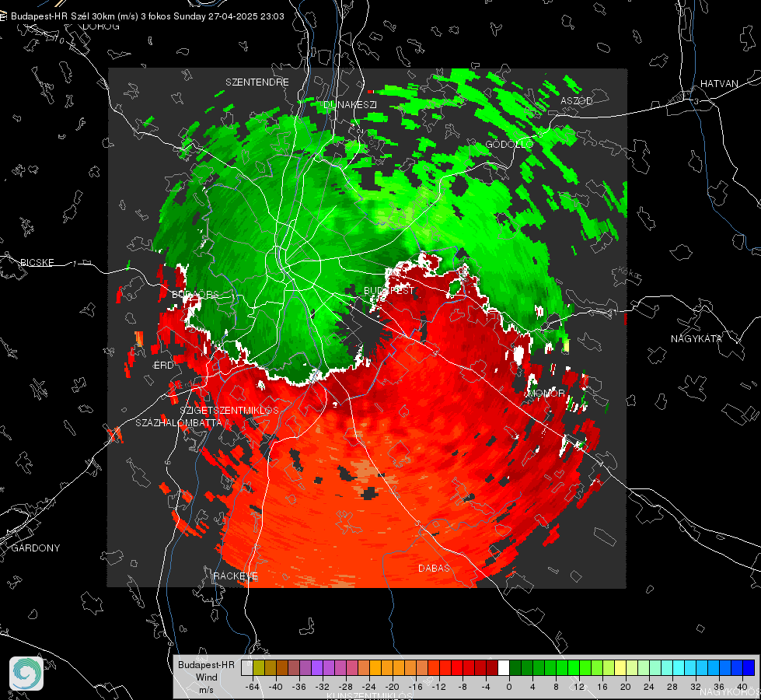761x700 pixels.
Task: Click the BUDAPEST label on the map
Action: point(389,290)
